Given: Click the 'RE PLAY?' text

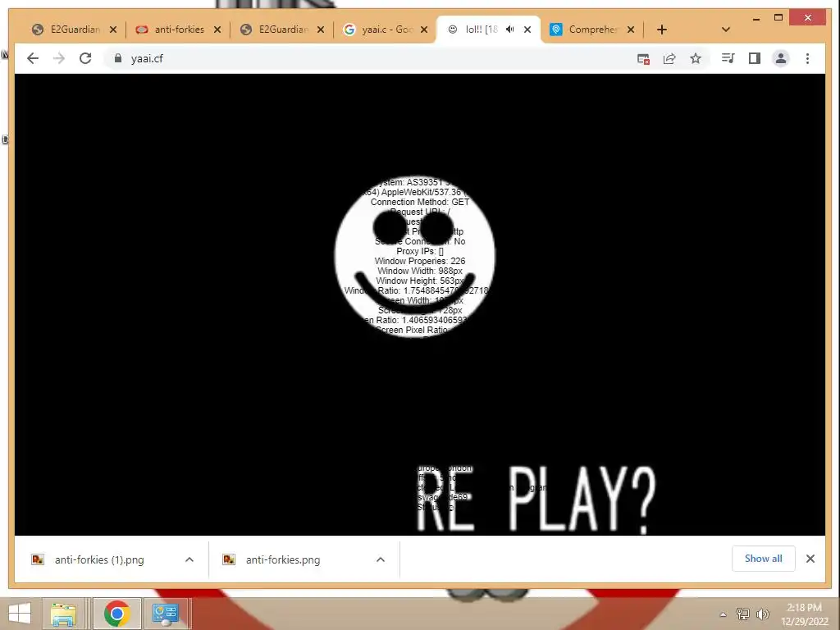Looking at the screenshot, I should tap(536, 500).
